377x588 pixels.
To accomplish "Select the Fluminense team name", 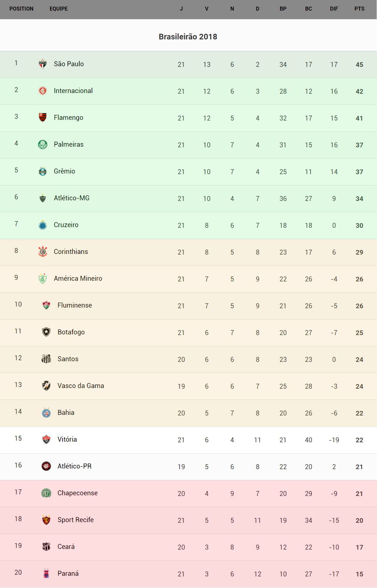I will click(75, 305).
